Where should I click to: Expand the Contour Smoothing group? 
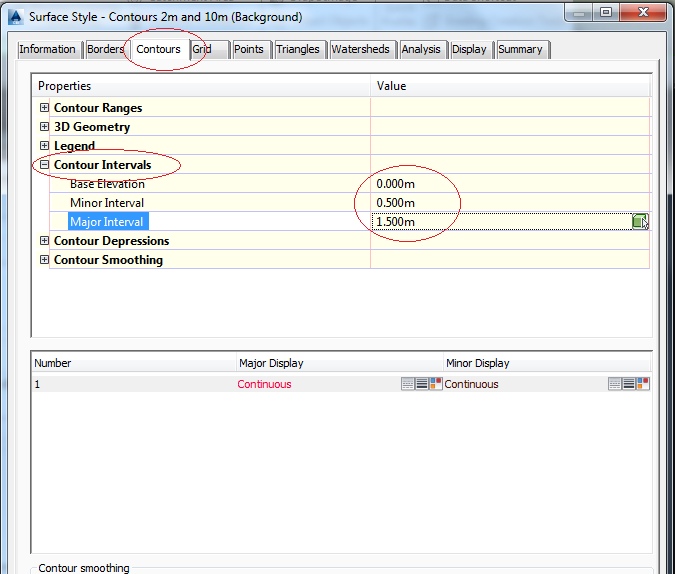[x=44, y=260]
